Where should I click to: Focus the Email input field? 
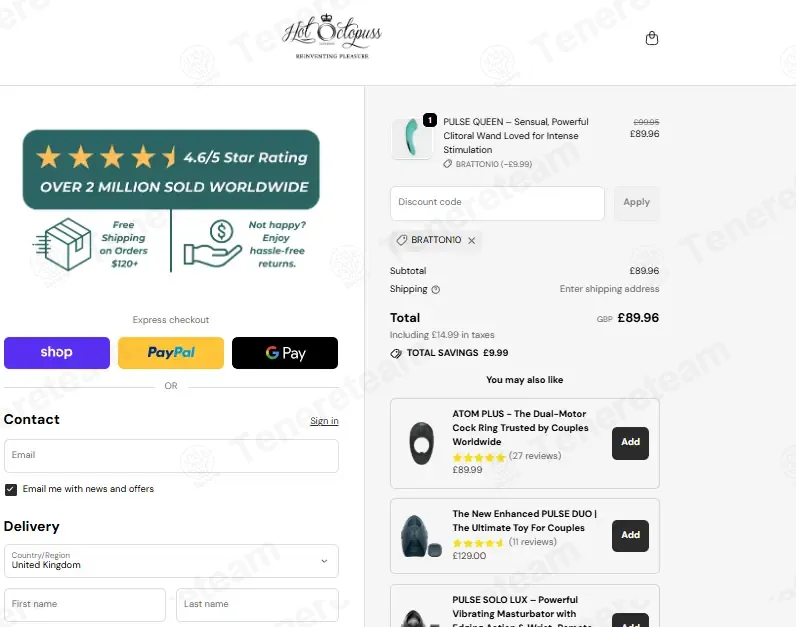pyautogui.click(x=171, y=456)
